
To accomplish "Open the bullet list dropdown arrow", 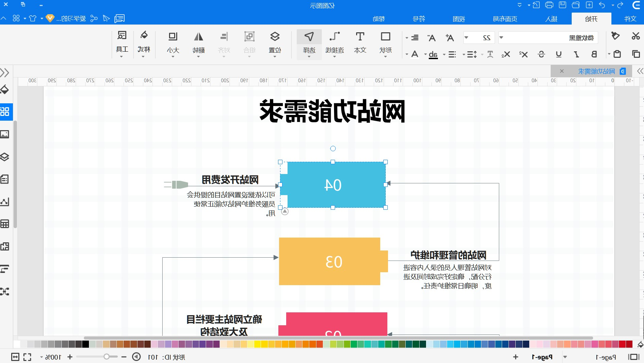I will pos(444,54).
